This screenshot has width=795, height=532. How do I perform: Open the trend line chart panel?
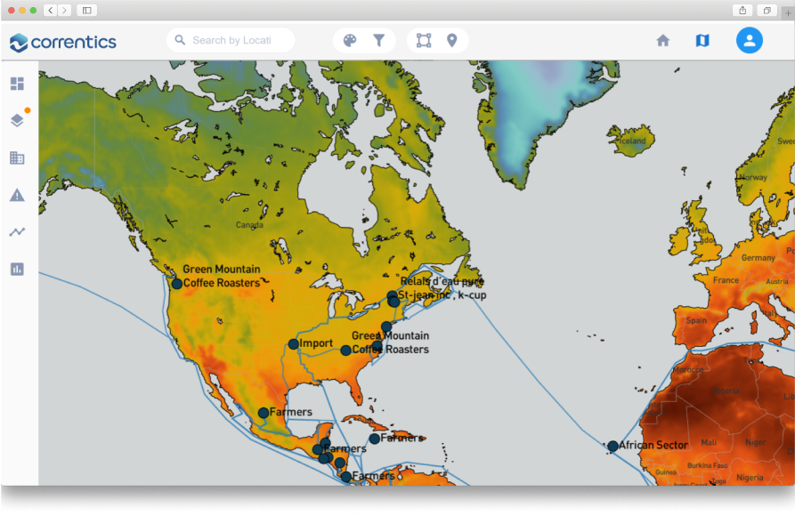pos(16,232)
